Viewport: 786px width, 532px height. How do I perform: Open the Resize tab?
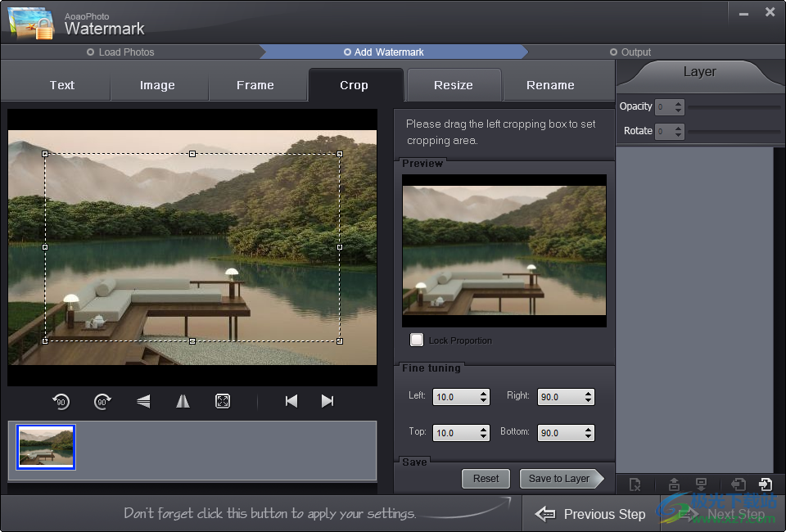tap(454, 85)
